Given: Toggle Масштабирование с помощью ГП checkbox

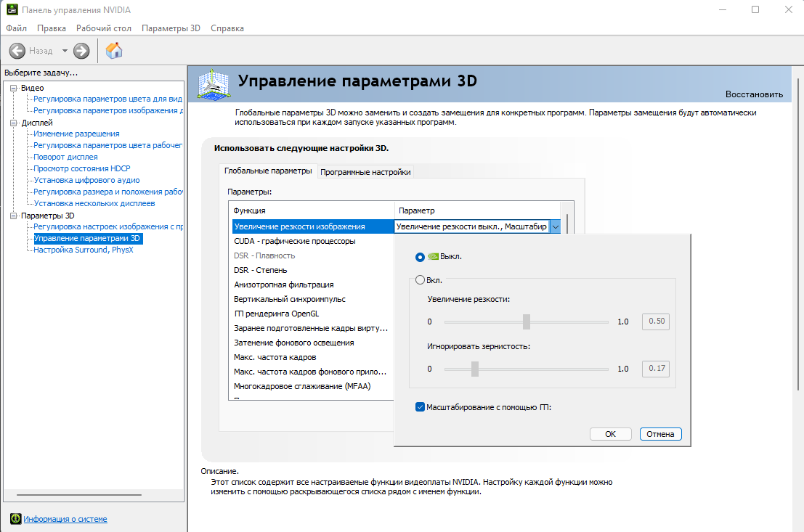Looking at the screenshot, I should [420, 407].
